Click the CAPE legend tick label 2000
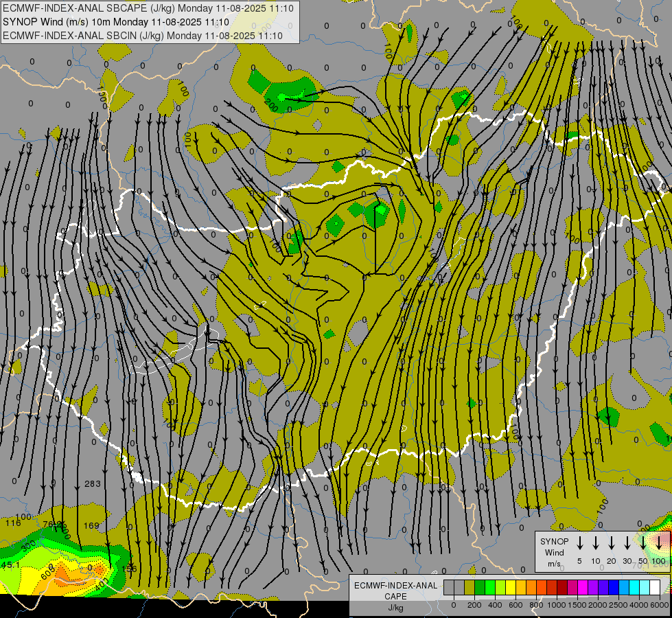Viewport: 672px width, 618px height. pos(597,605)
